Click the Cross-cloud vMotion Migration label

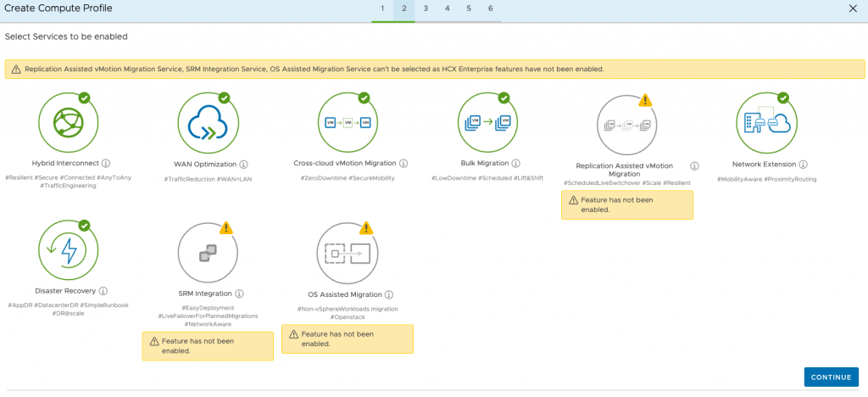tap(345, 164)
